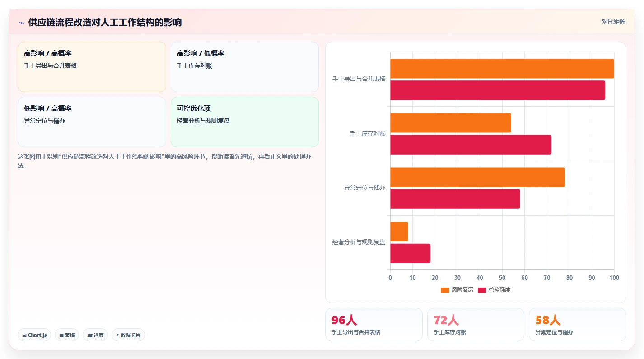This screenshot has height=359, width=644.
Task: Click the 手工库存对账 caption under 72人
Action: [450, 332]
